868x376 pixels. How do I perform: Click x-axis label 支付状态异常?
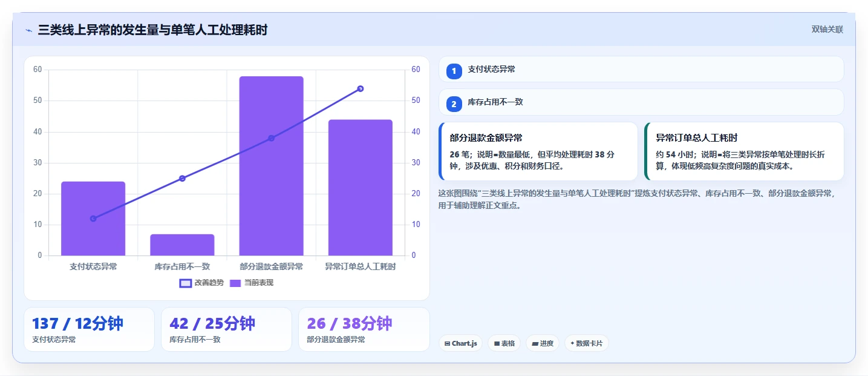pos(93,266)
